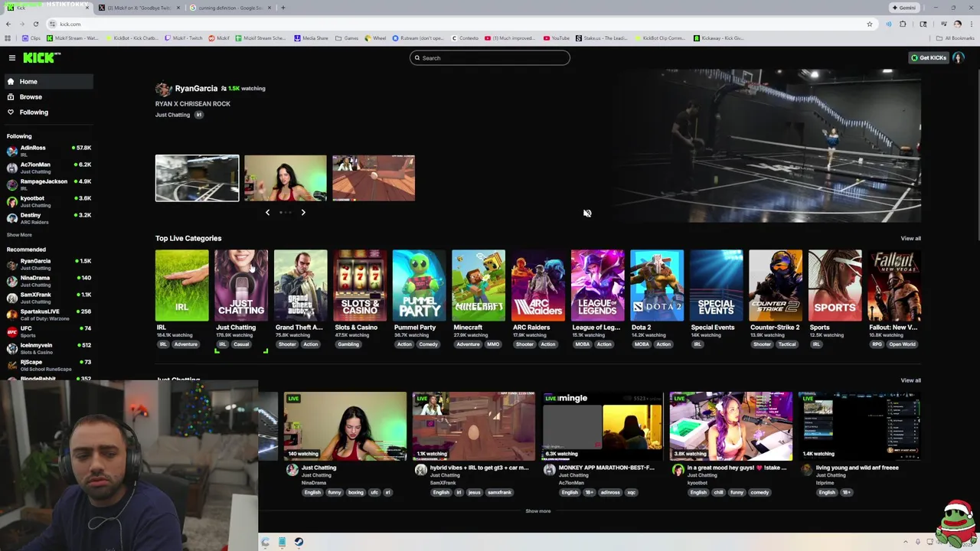The image size is (980, 551).
Task: Show more Just Chatting streams
Action: [x=537, y=511]
